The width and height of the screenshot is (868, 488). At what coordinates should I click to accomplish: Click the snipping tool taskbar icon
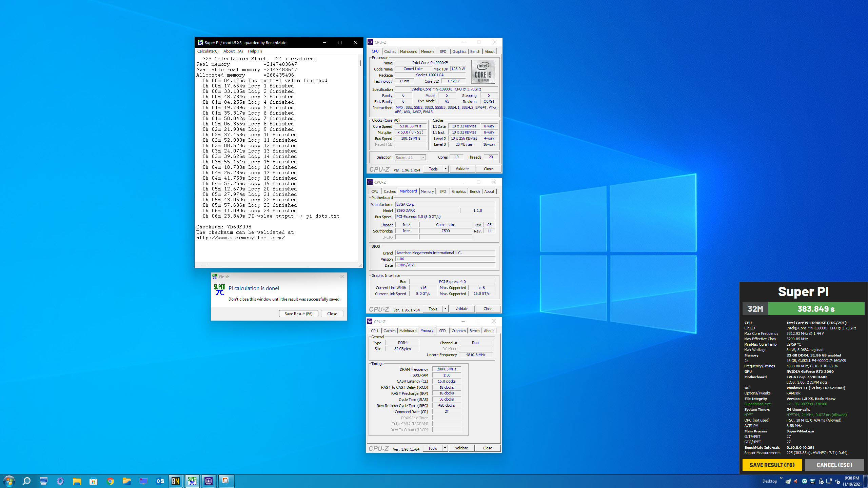225,481
